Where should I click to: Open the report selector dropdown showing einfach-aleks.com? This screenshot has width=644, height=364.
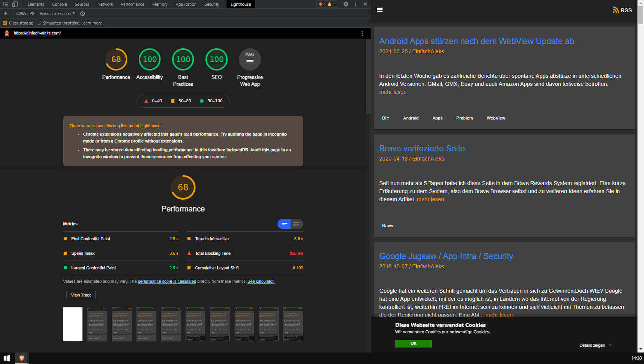45,13
